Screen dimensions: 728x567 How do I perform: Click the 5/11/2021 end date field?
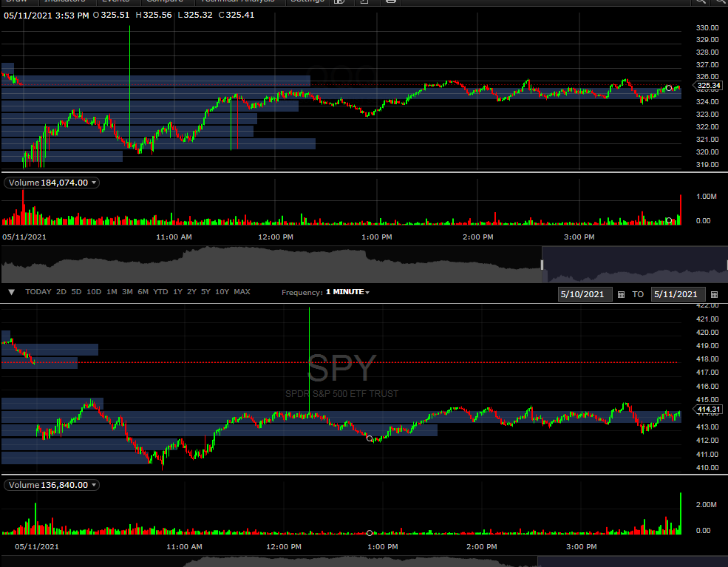pyautogui.click(x=678, y=294)
